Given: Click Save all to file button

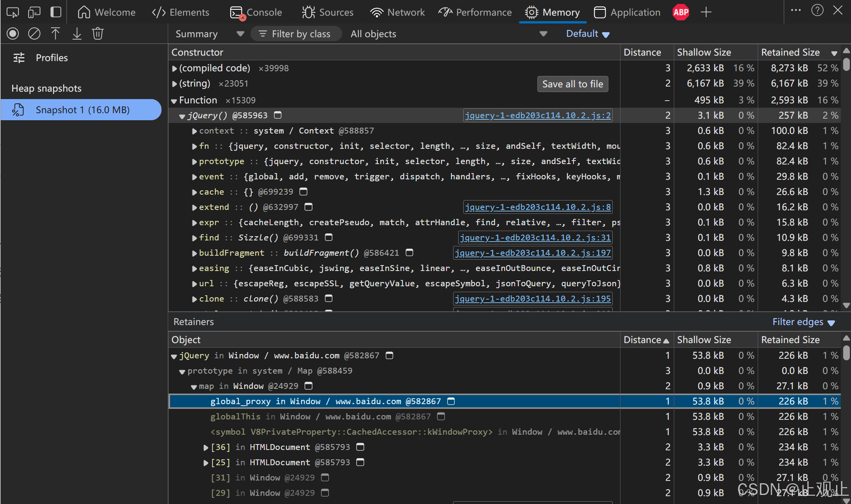Looking at the screenshot, I should [573, 84].
